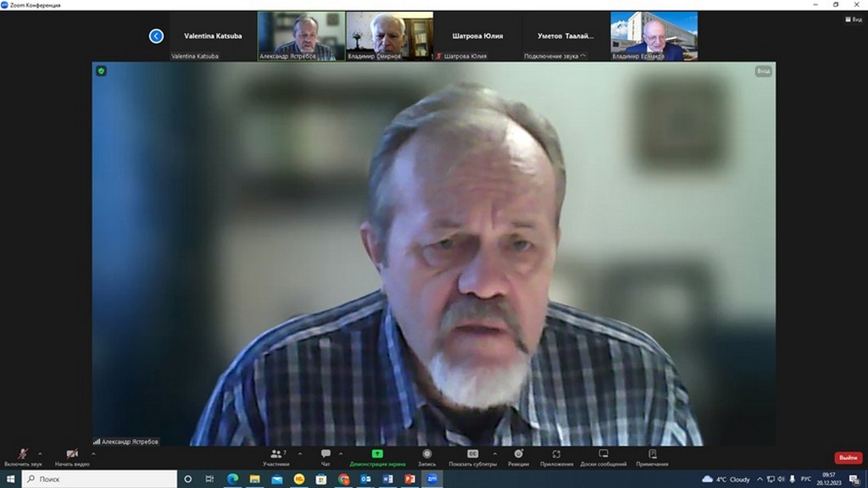This screenshot has height=488, width=868.
Task: Start recording with Запись button
Action: (427, 456)
